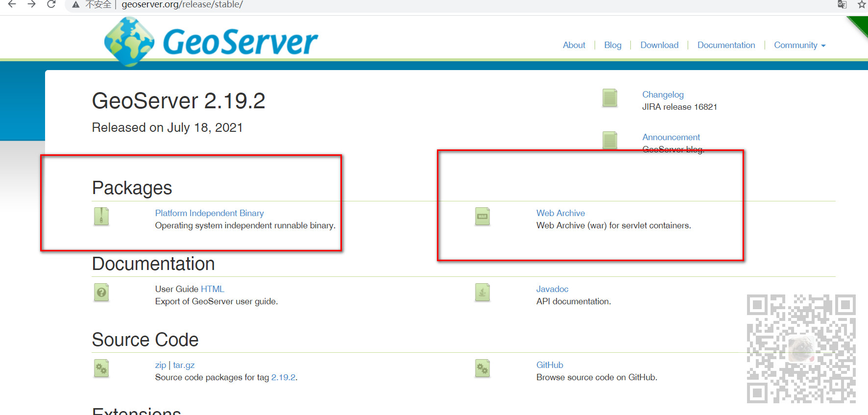The image size is (868, 415).
Task: Select 'Export of GeoServer user guide.' text
Action: coord(216,301)
